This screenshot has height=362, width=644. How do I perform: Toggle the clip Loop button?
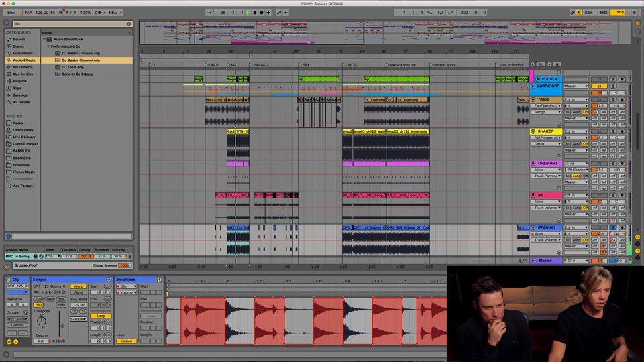[x=101, y=316]
